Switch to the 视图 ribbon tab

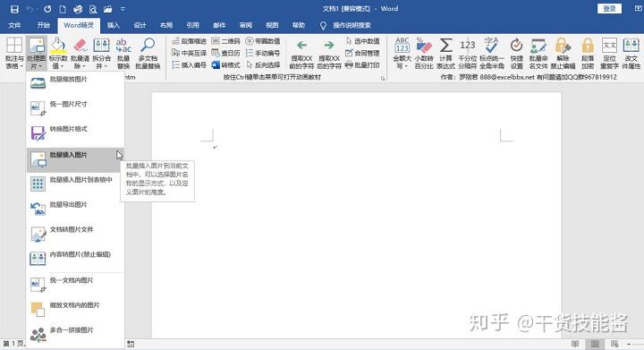click(272, 25)
